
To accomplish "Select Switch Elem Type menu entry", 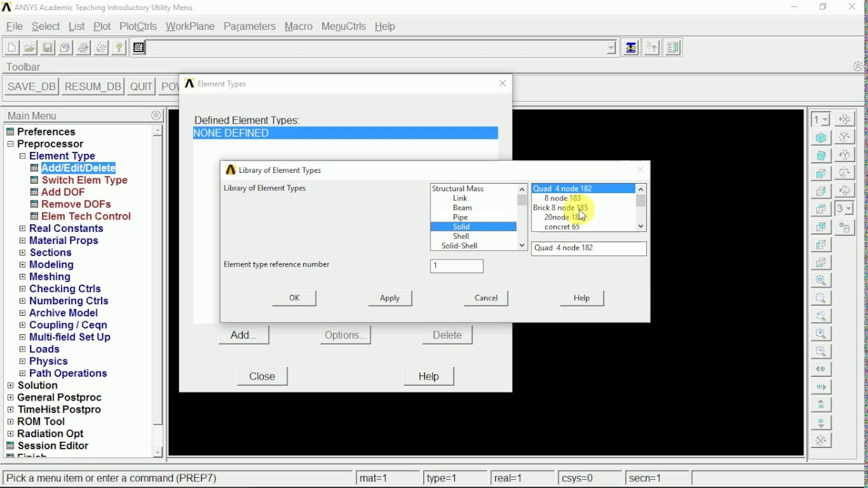I will 85,180.
